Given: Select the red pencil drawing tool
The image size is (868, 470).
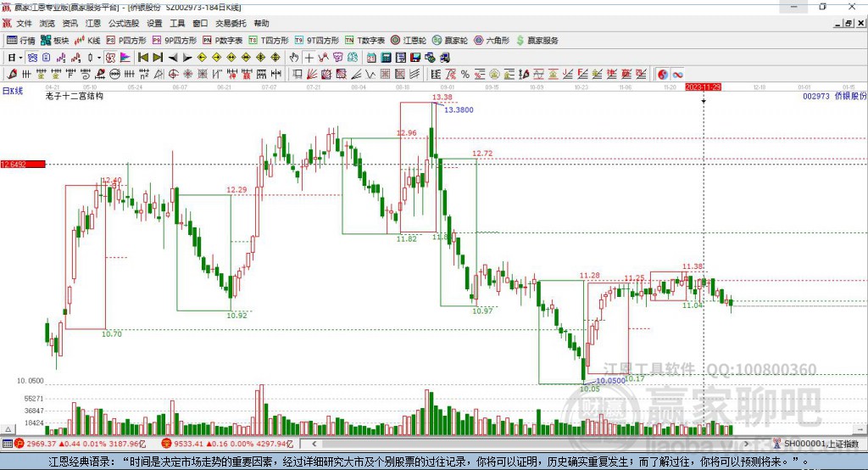Looking at the screenshot, I should [x=12, y=75].
